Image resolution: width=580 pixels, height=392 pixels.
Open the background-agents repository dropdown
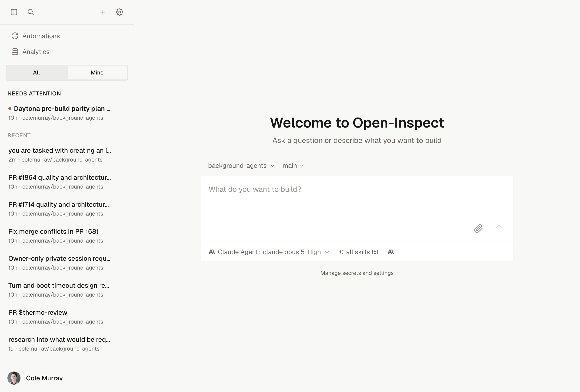pyautogui.click(x=241, y=166)
